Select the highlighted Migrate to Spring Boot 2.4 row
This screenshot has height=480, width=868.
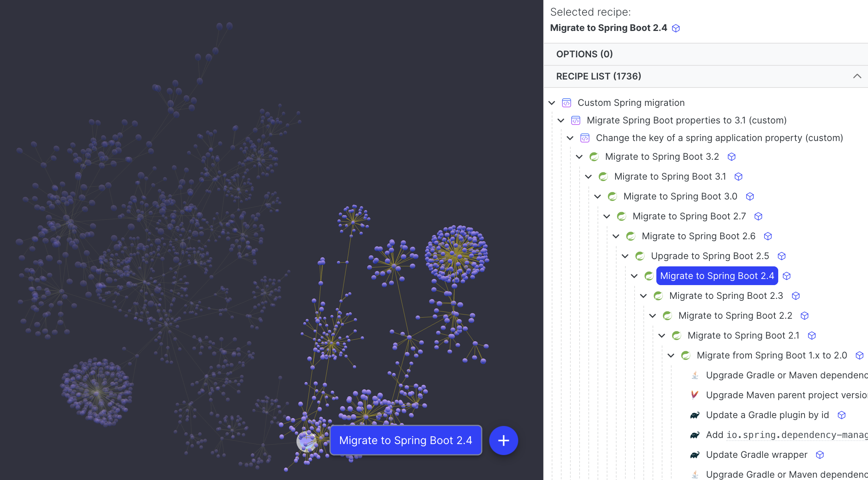click(x=717, y=276)
